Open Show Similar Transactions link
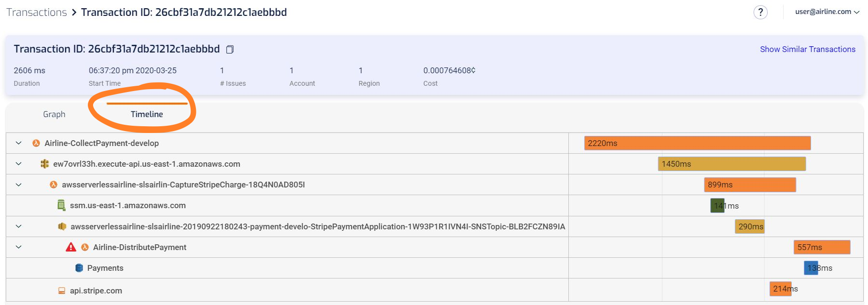Screen dimensions: 868x305 [808, 49]
